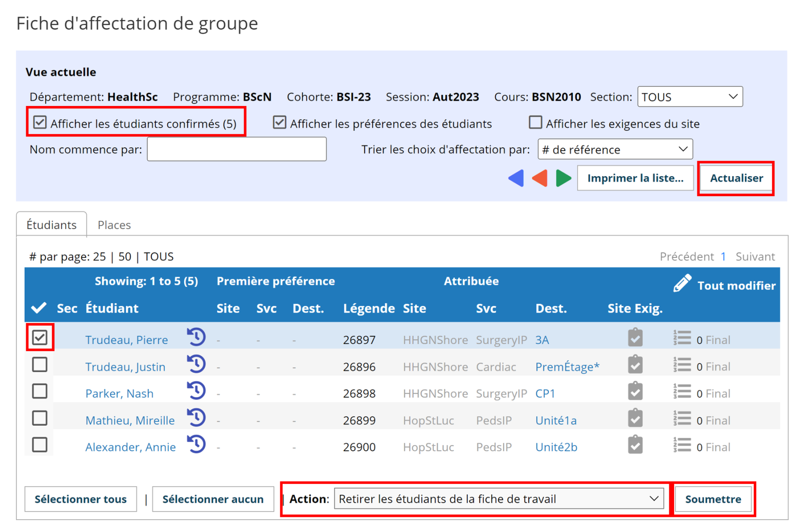Click the Légende column header
This screenshot has height=532, width=798.
[x=369, y=308]
